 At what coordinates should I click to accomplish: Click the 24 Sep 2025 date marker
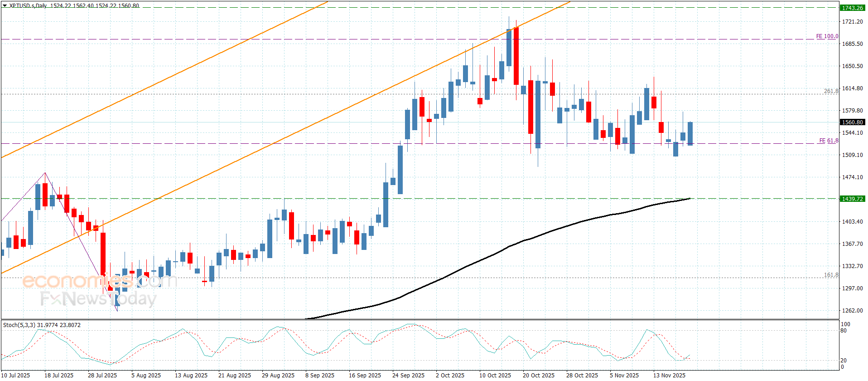408,375
